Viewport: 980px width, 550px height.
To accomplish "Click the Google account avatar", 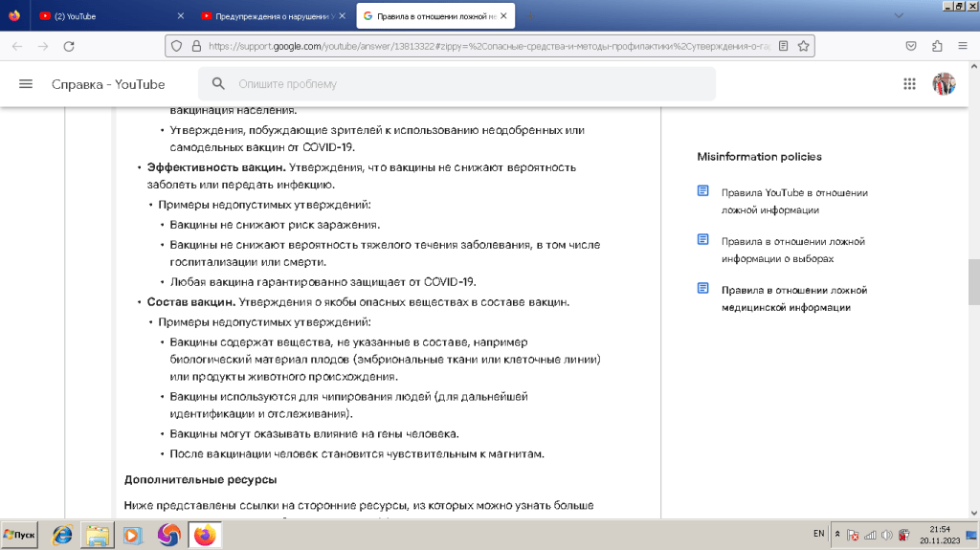I will click(944, 84).
